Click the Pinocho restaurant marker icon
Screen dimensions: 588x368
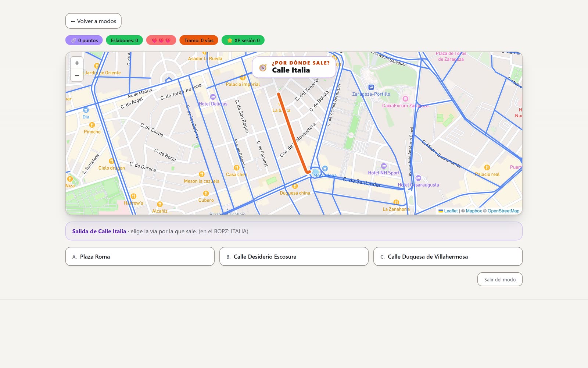click(92, 125)
